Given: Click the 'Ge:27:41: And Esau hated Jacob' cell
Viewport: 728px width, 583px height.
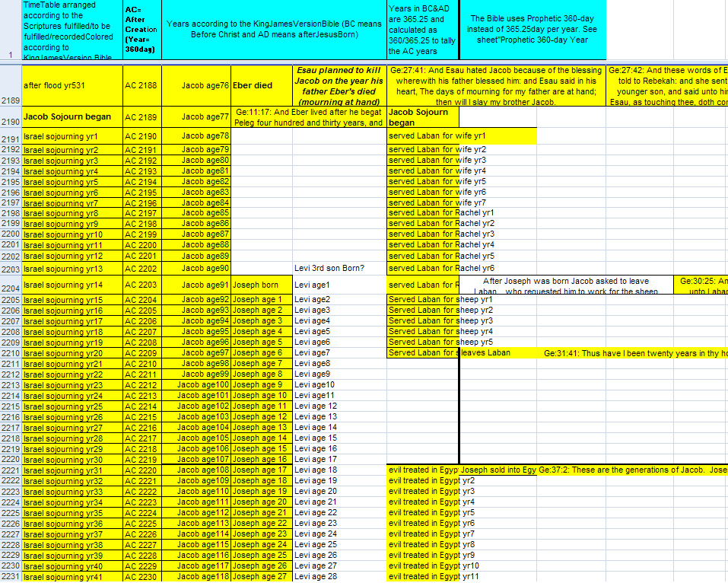Looking at the screenshot, I should pos(496,86).
